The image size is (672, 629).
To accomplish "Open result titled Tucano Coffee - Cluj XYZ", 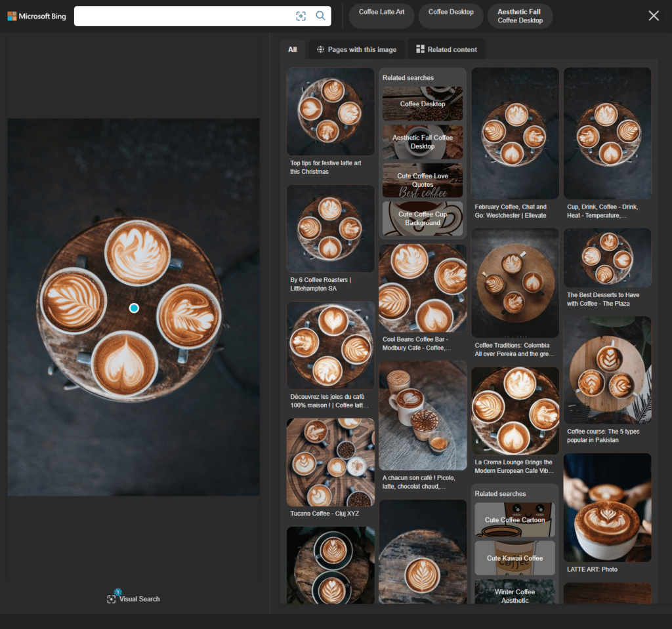I will pyautogui.click(x=330, y=461).
